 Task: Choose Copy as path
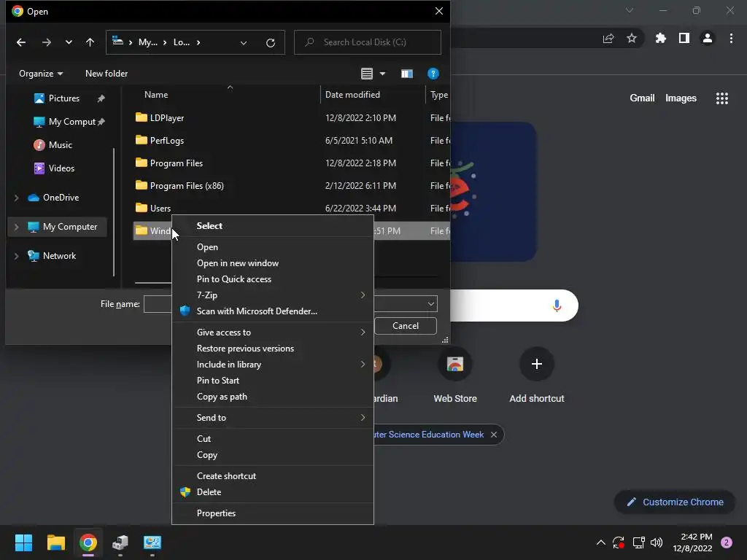pyautogui.click(x=273, y=397)
